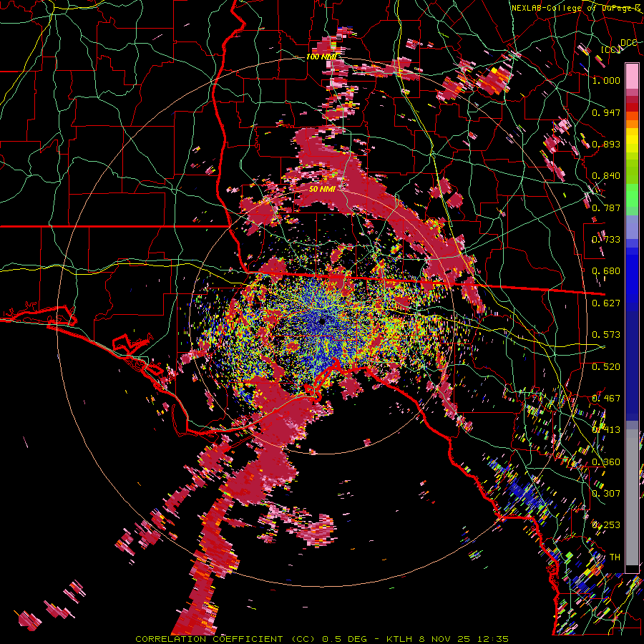The image size is (644, 644).
Task: Click the TH label at the scale bottom
Action: click(615, 557)
